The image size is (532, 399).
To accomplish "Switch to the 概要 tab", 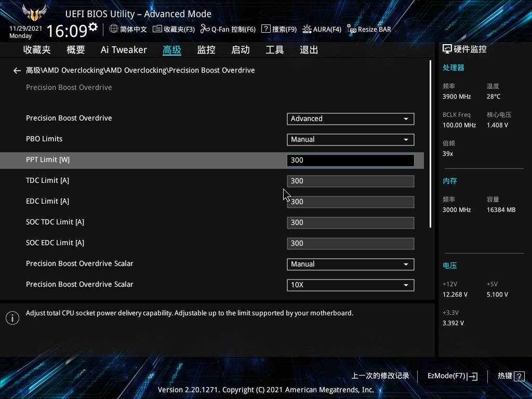I will pyautogui.click(x=76, y=50).
